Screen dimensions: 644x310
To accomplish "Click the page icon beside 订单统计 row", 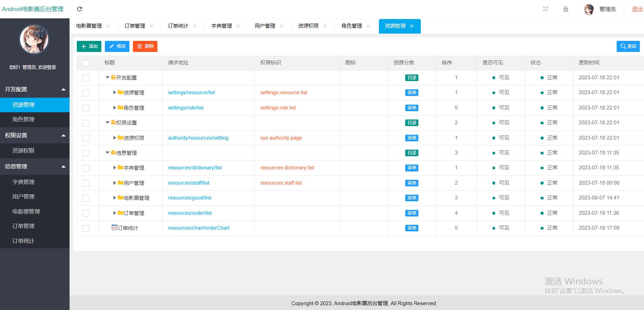I will [114, 228].
